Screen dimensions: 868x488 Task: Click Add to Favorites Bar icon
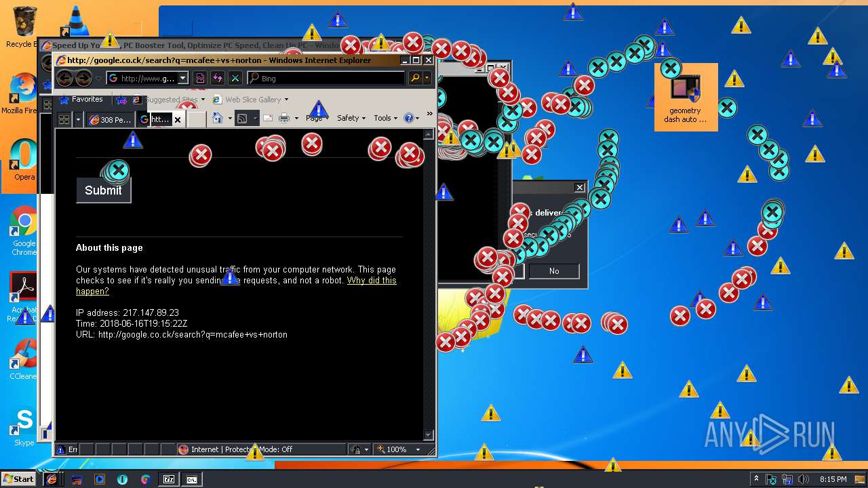click(121, 100)
